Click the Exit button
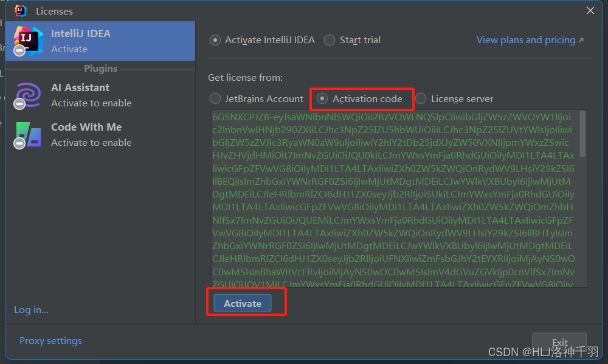Viewport: 608px width, 364px height. 559,342
